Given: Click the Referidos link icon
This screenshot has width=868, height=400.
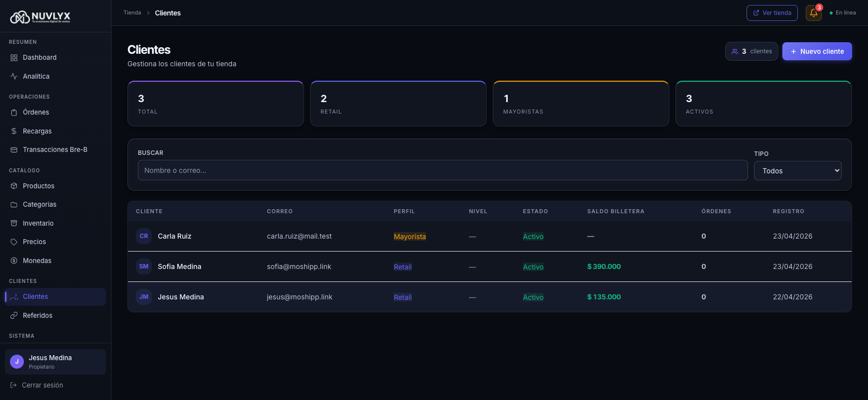Looking at the screenshot, I should tap(14, 315).
